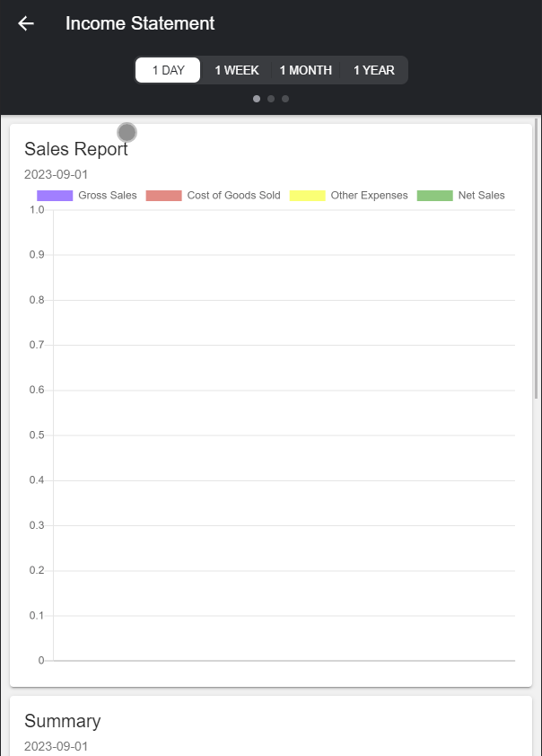Click the Summary card title

63,721
